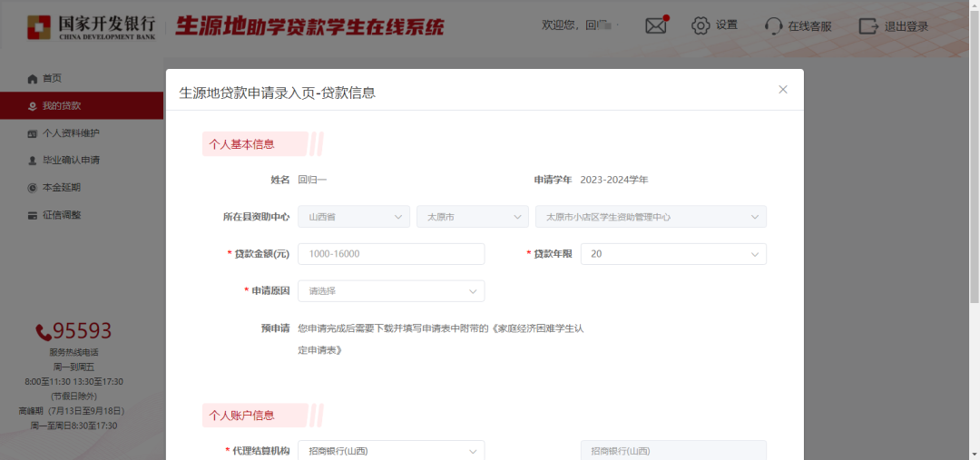
Task: Expand the 代理结算机构 bank dropdown
Action: point(391,451)
